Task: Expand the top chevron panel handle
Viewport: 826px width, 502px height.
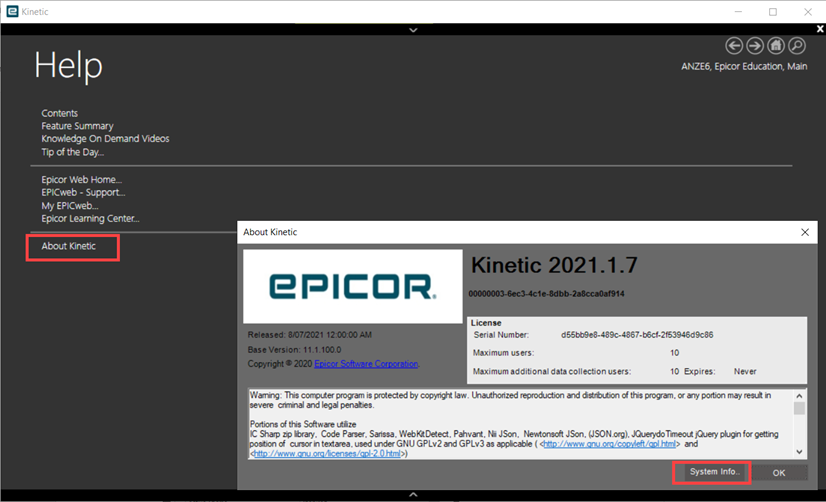Action: pyautogui.click(x=414, y=30)
